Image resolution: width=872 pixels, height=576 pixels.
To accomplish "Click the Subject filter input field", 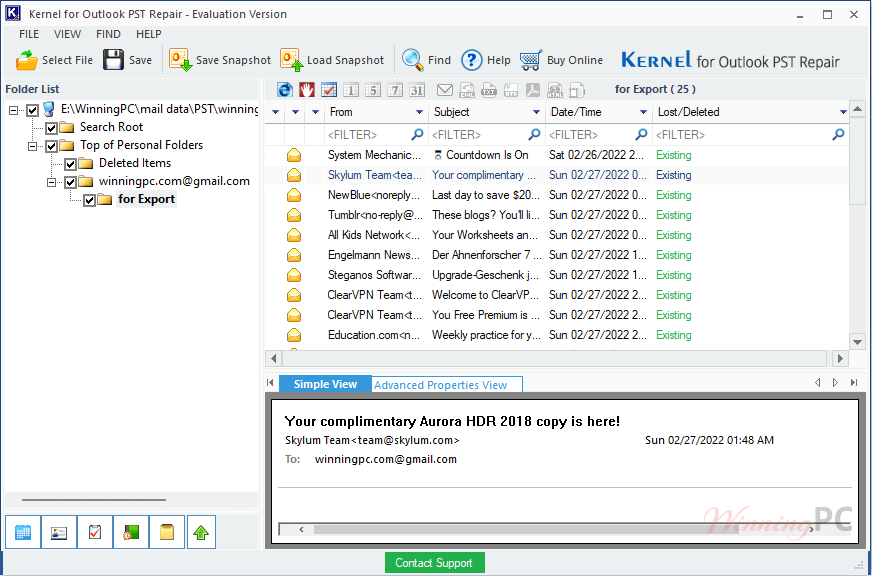I will tap(486, 135).
